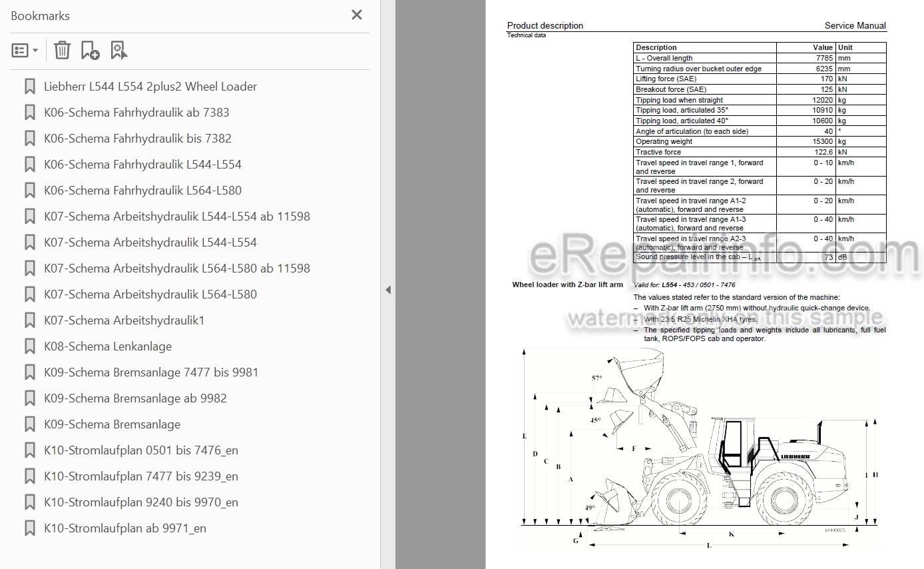The height and width of the screenshot is (569, 924).
Task: Open K07-Schema Arbeitshydraulik L564-L580 ab 11598
Action: pyautogui.click(x=177, y=269)
